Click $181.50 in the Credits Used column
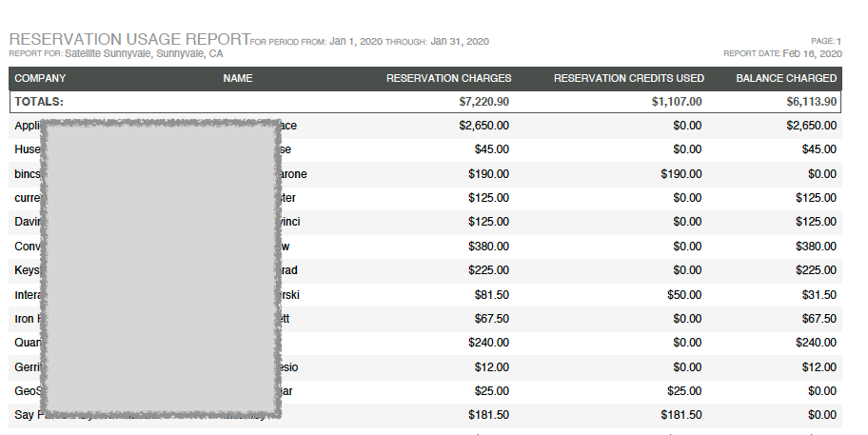Image resolution: width=868 pixels, height=435 pixels. point(681,414)
